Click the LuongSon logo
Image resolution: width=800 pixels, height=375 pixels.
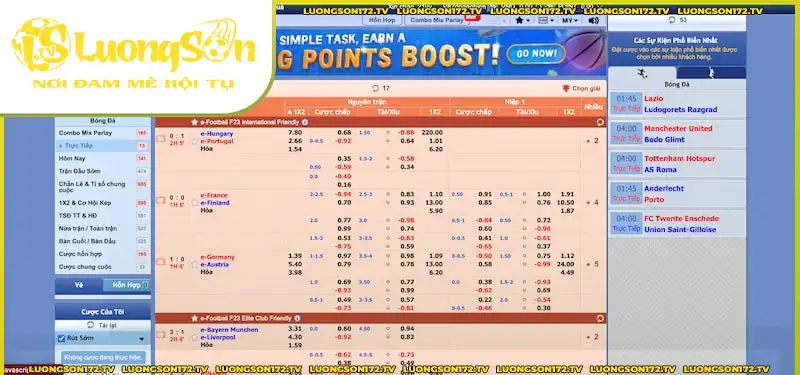[134, 54]
